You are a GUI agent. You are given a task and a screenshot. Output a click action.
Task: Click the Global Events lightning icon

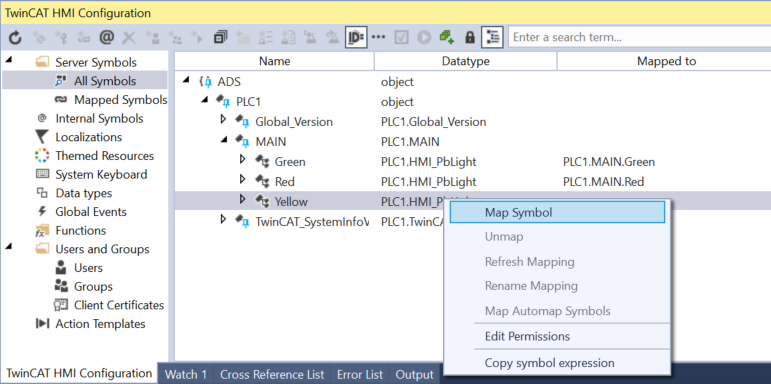43,212
